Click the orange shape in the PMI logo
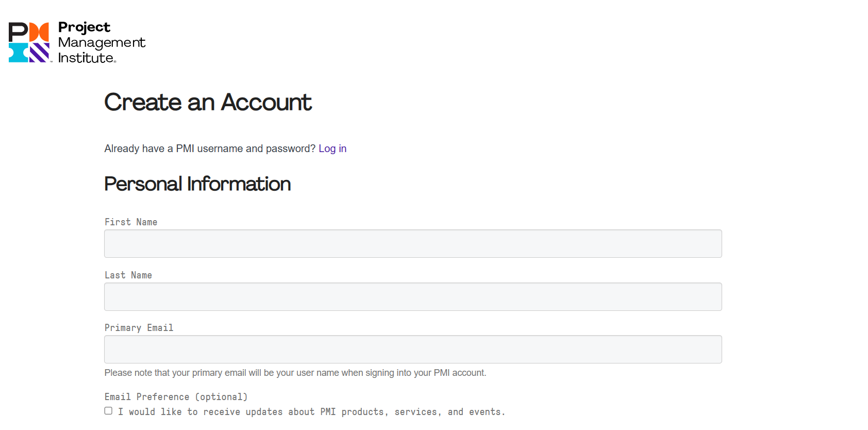 pos(39,31)
